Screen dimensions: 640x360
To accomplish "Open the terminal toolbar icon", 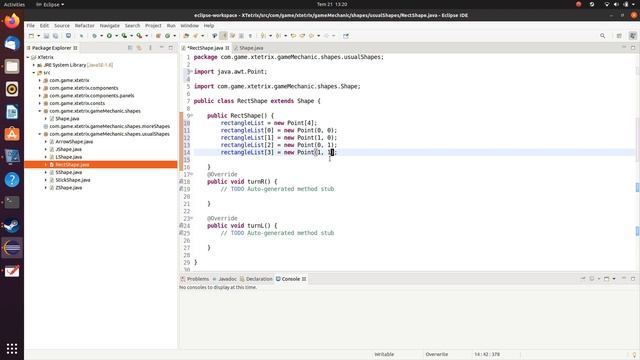I will tap(68, 36).
